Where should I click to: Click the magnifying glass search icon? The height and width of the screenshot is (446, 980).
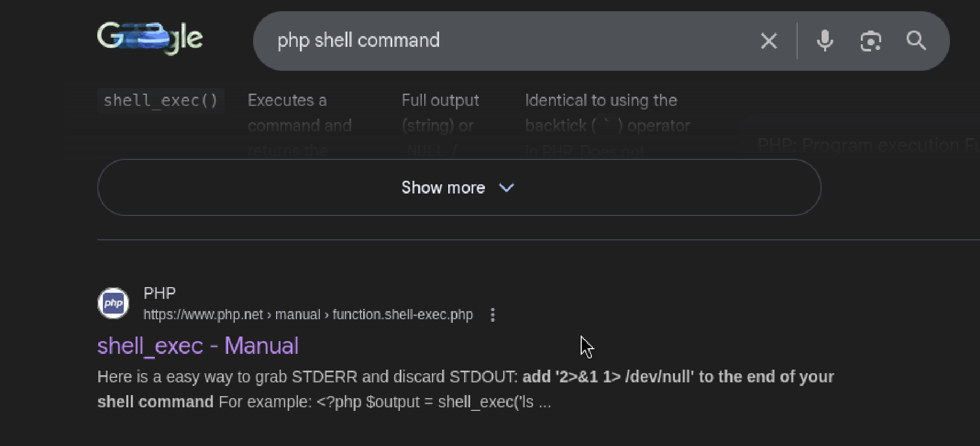point(916,41)
